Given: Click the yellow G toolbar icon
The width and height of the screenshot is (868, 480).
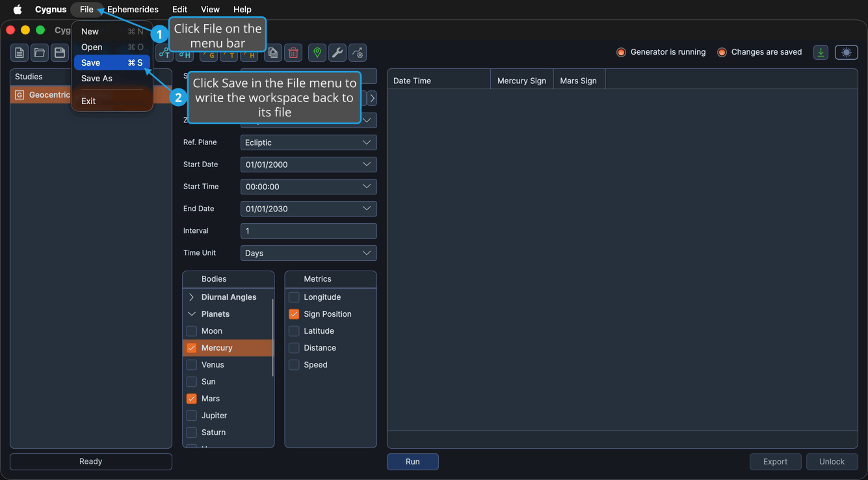Looking at the screenshot, I should click(x=209, y=55).
